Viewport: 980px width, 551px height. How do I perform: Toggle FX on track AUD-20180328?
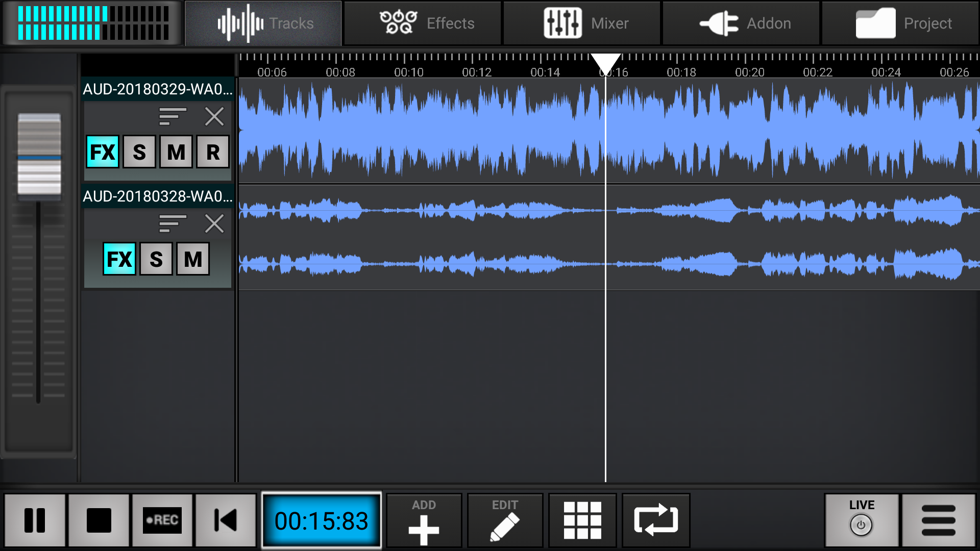(x=119, y=259)
